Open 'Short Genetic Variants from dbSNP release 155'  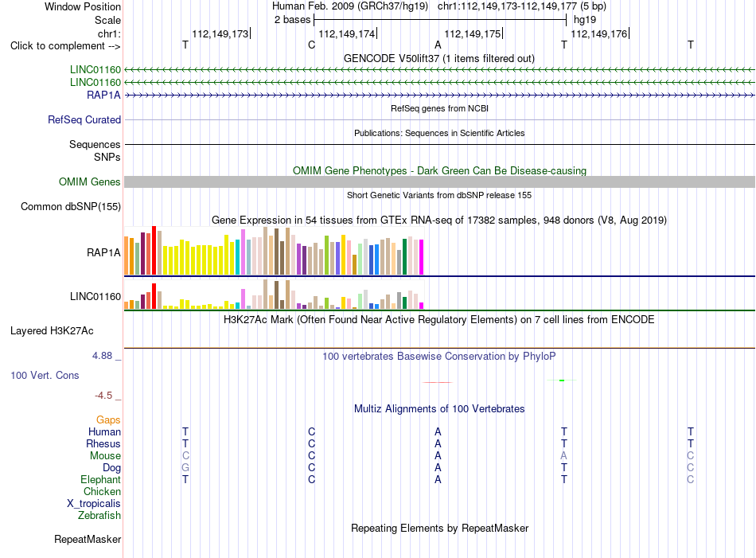439,195
